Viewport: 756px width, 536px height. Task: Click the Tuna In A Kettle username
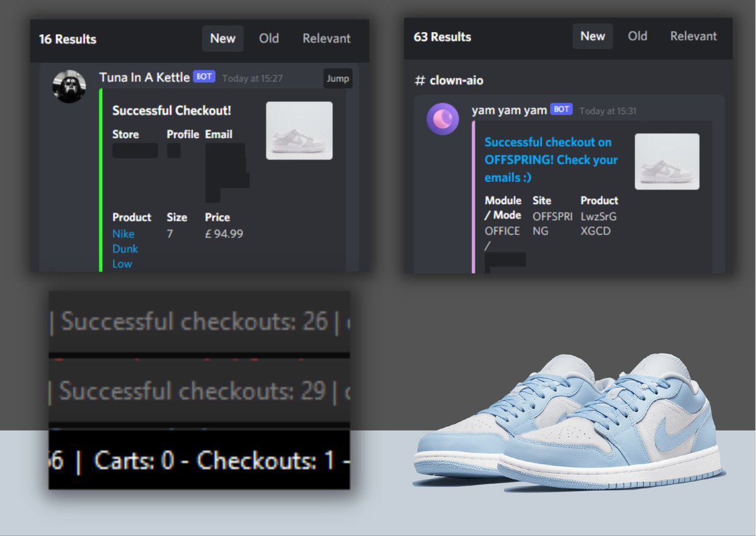144,77
